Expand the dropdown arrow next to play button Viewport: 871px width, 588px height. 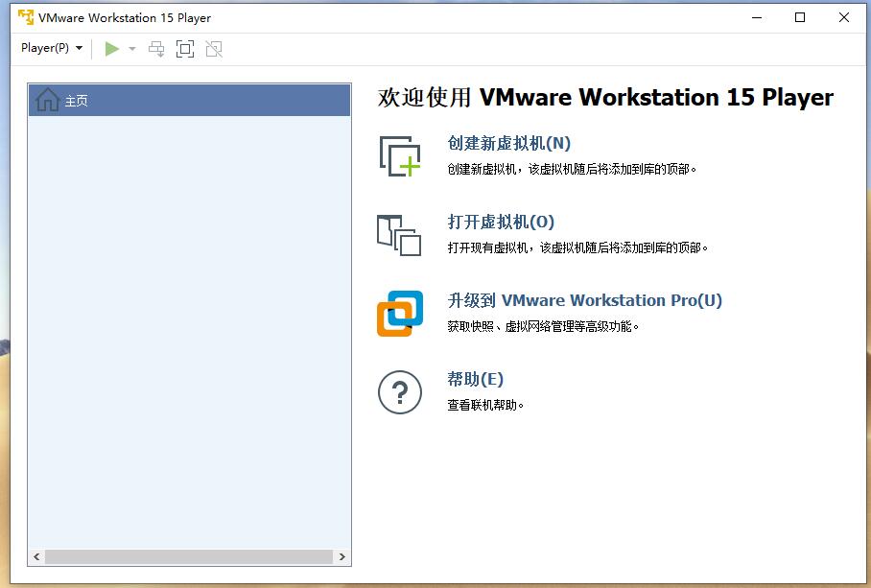pyautogui.click(x=132, y=49)
